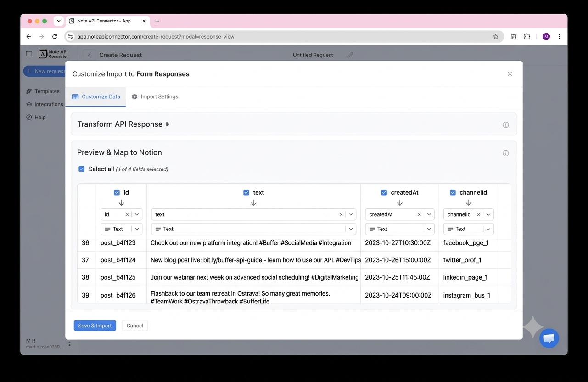Screen dimensions: 588x382
Task: Open the id property name dropdown
Action: 137,214
